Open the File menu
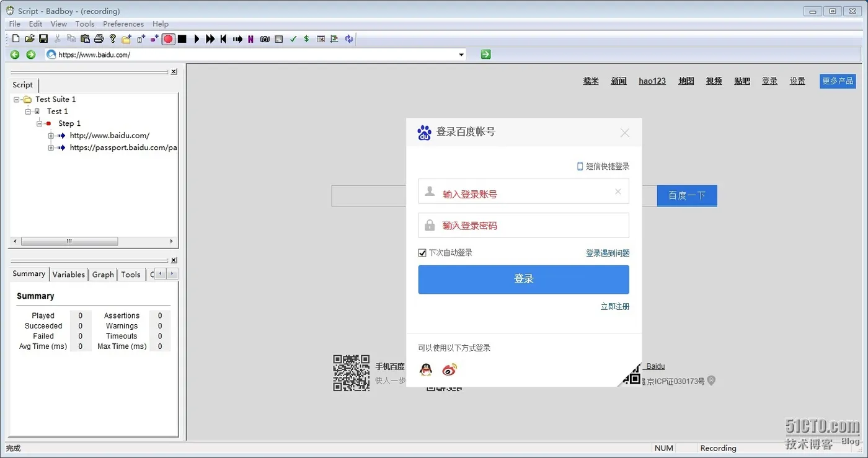 (x=15, y=24)
